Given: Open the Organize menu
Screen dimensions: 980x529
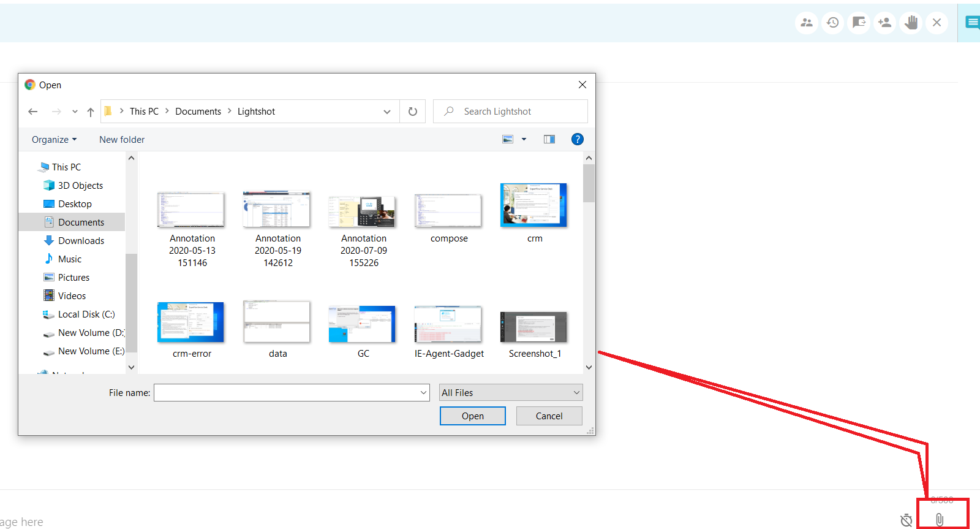Looking at the screenshot, I should click(x=54, y=140).
